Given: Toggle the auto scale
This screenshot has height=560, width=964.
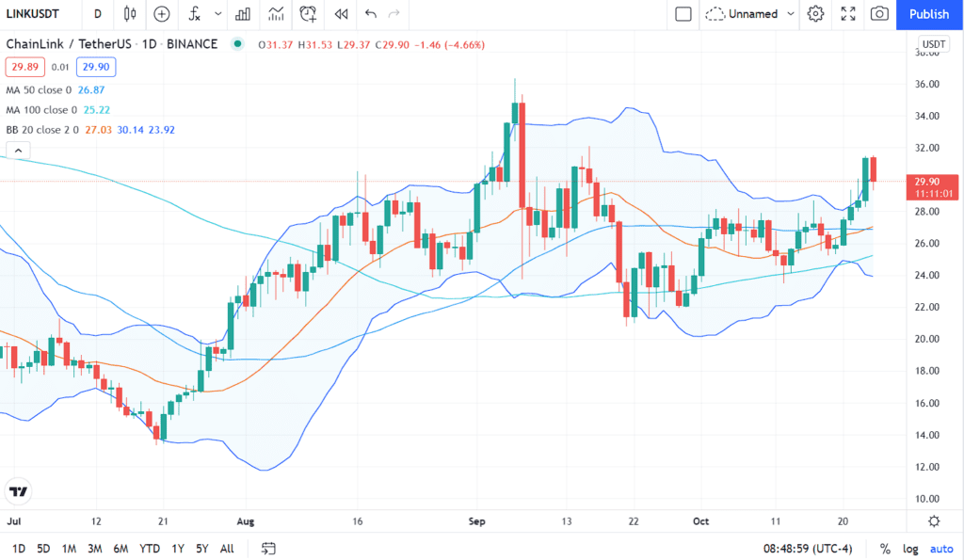Looking at the screenshot, I should (x=941, y=549).
